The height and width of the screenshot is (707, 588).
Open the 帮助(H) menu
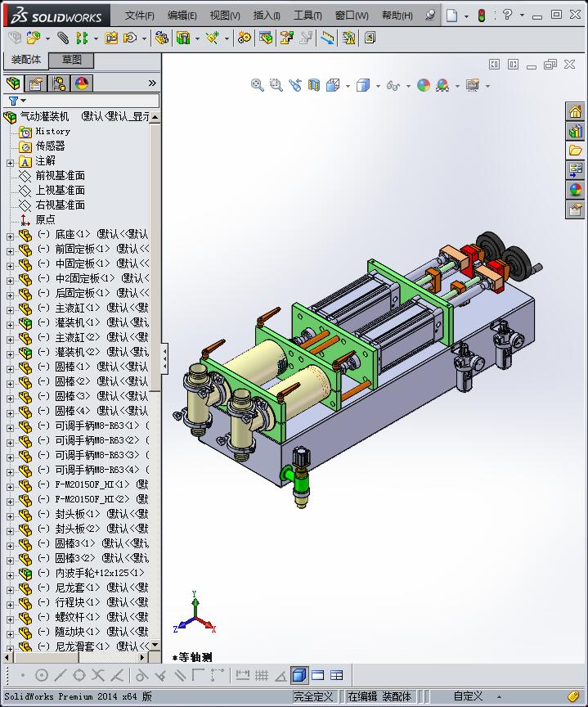397,16
